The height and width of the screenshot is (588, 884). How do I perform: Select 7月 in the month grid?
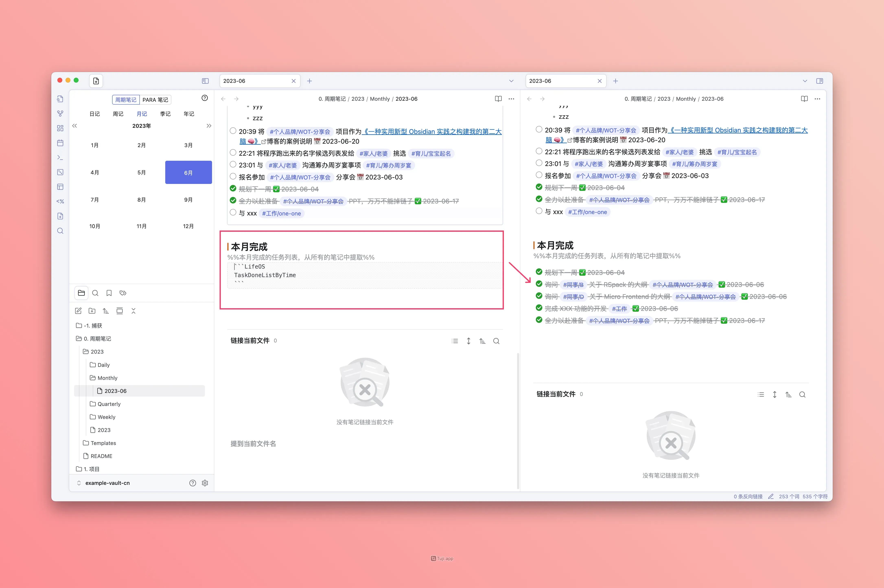94,200
